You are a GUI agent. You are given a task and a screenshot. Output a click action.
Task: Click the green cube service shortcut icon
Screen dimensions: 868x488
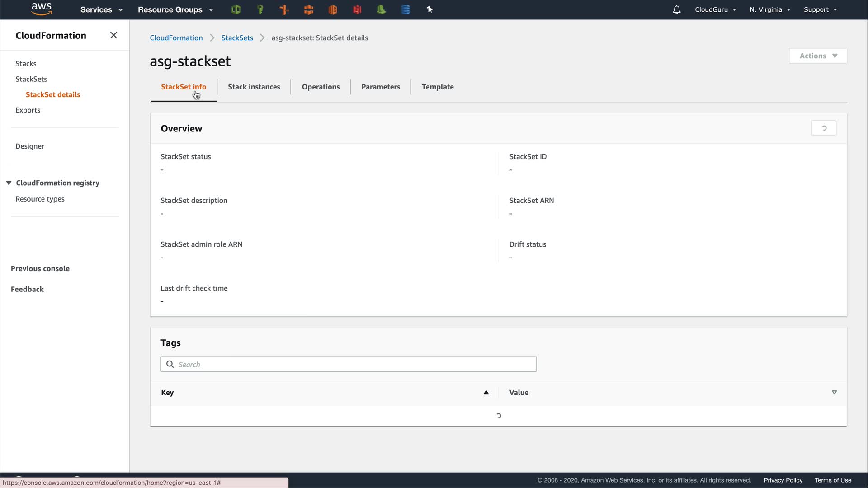236,9
